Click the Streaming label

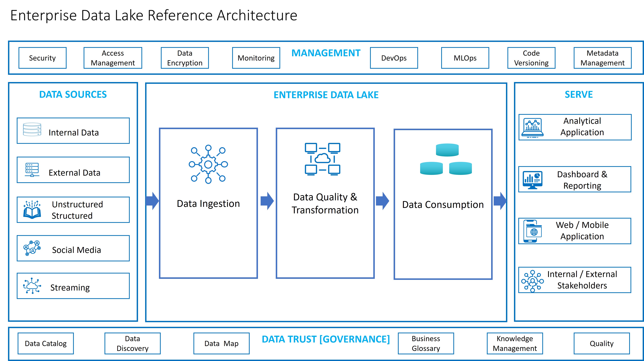click(x=70, y=288)
